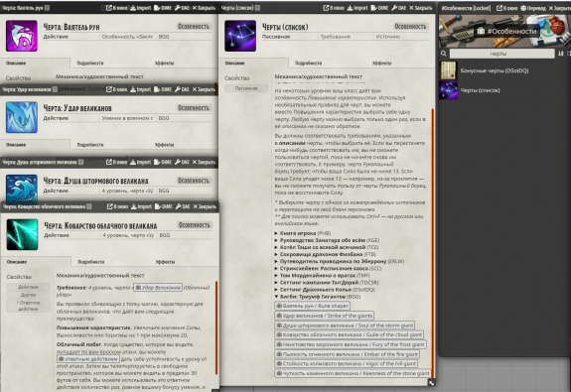This screenshot has height=392, width=571.
Task: Click Перевод in the Особенности compendium header
Action: [x=533, y=8]
